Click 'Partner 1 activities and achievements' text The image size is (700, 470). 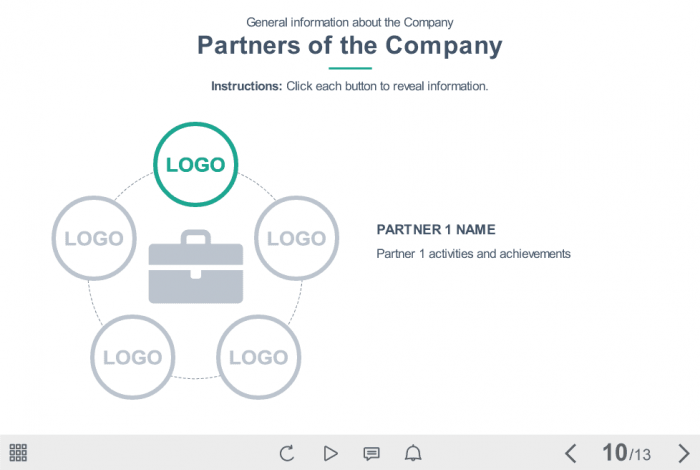click(x=473, y=254)
